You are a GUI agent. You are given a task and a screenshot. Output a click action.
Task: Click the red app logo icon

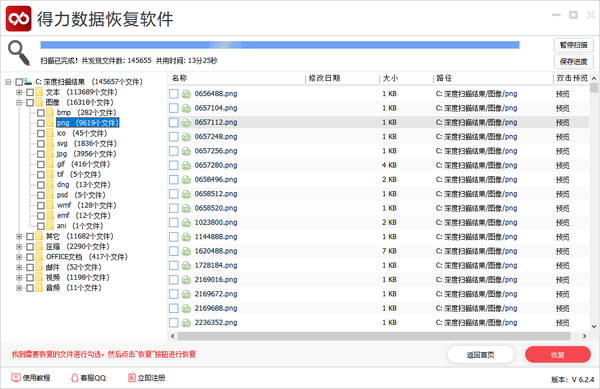point(18,18)
